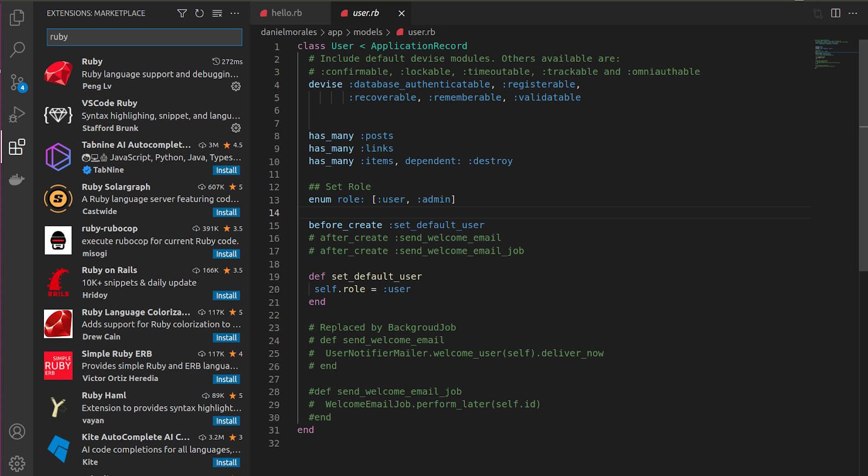Toggle split editor right layout

pos(835,14)
